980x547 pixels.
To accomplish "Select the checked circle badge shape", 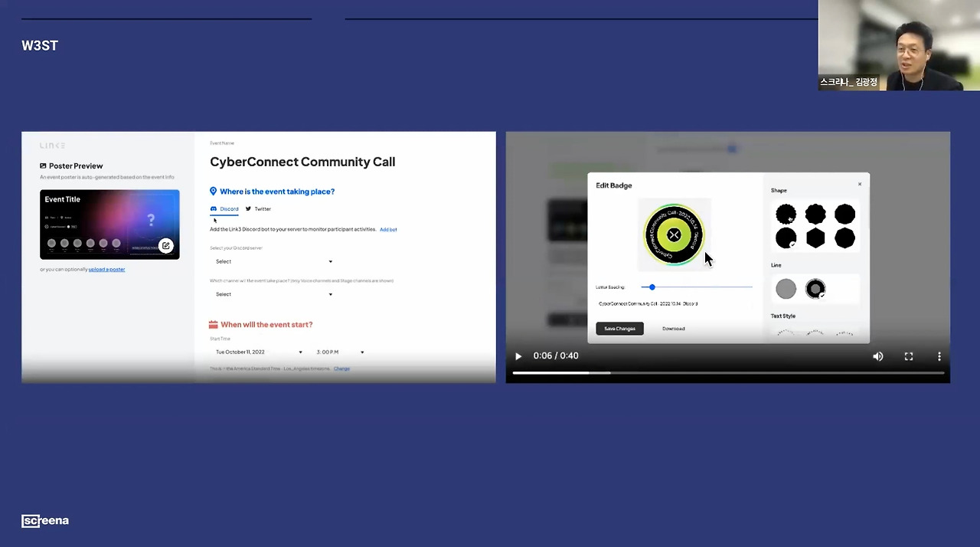I will pos(786,238).
